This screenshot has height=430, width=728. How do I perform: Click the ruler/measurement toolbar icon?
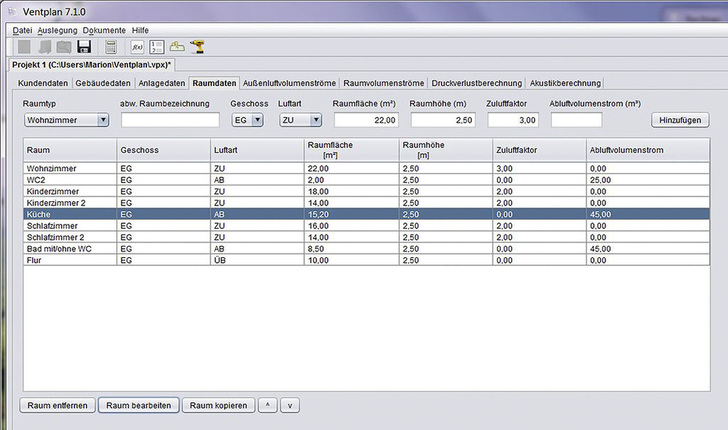(176, 47)
